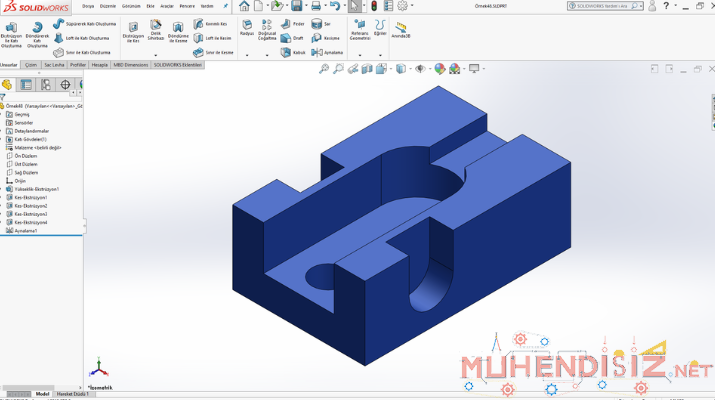Viewport: 715px width, 400px height.
Task: Select Ön Düzlem in feature tree
Action: 26,155
